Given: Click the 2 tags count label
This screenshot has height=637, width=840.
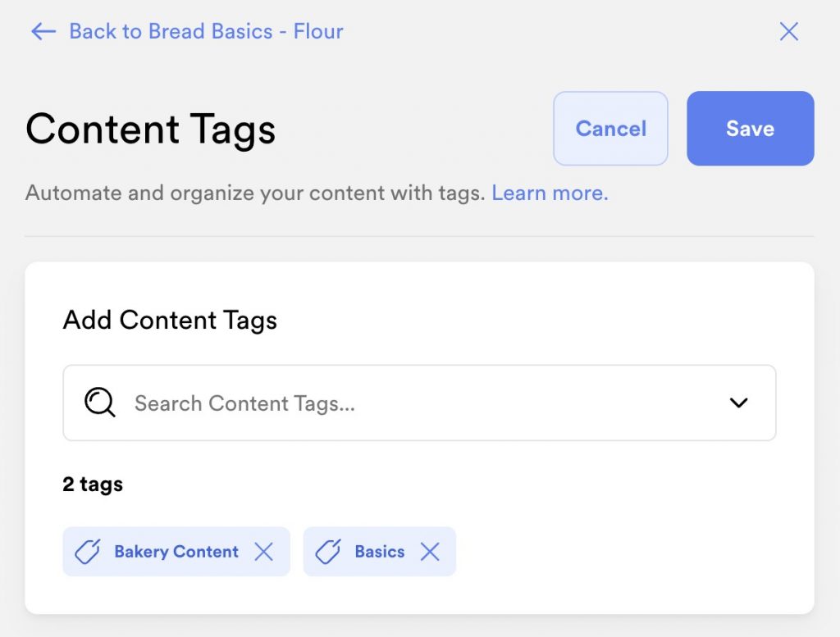Looking at the screenshot, I should tap(93, 485).
